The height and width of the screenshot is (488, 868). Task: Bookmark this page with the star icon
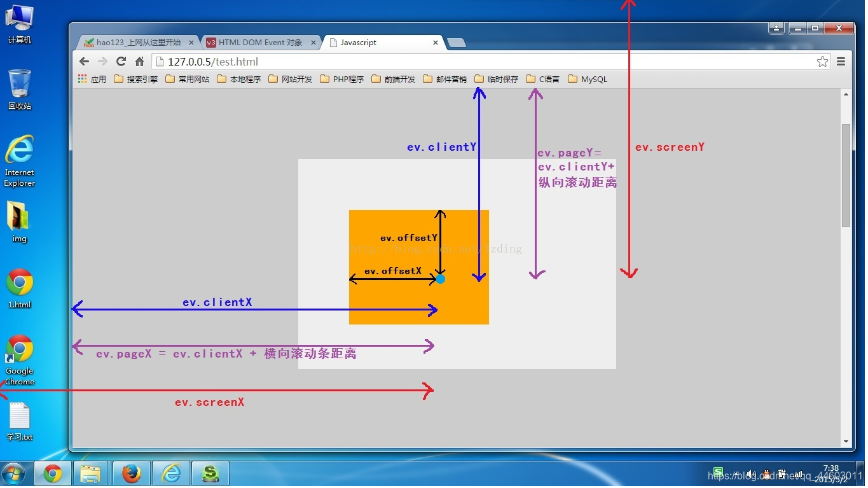tap(822, 61)
